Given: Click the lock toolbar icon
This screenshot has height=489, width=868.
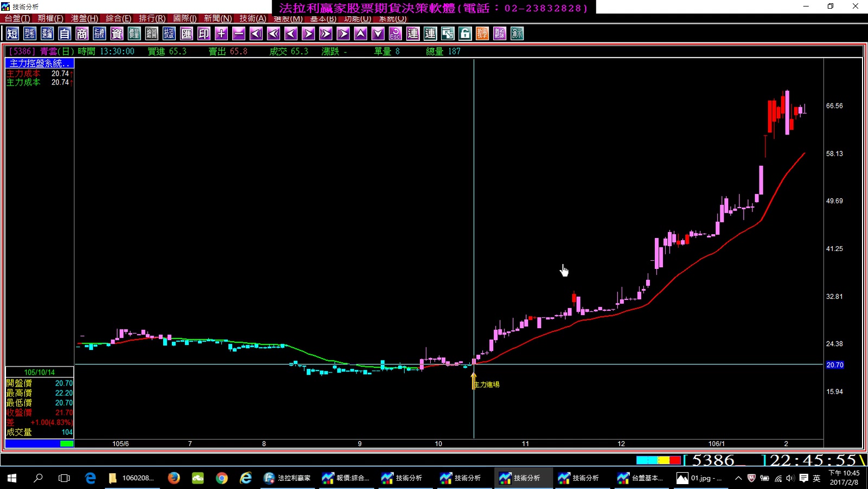Looking at the screenshot, I should 465,34.
